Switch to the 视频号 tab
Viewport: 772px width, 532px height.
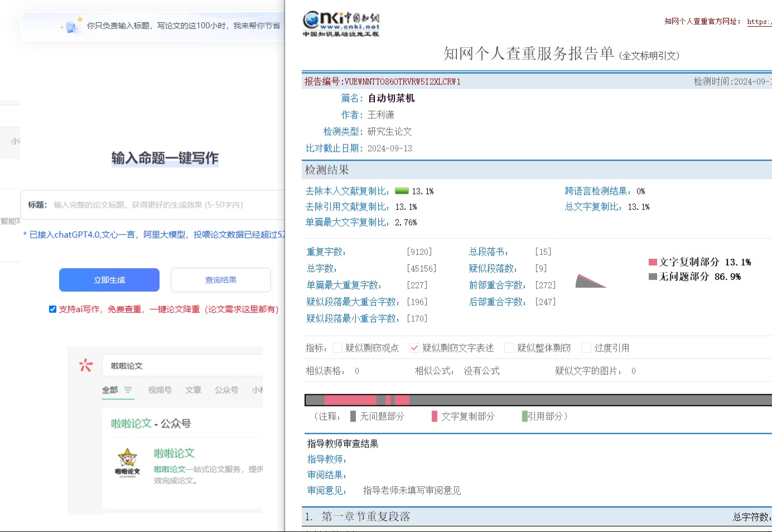coord(160,390)
